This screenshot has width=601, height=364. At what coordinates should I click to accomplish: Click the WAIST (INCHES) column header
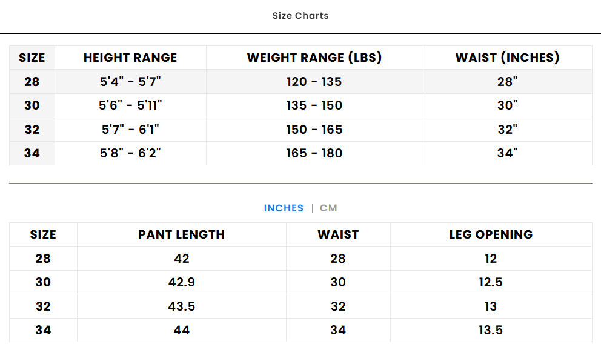(507, 58)
